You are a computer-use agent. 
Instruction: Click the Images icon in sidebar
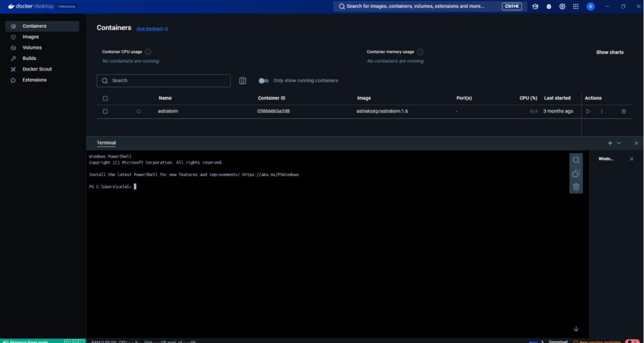click(x=13, y=37)
